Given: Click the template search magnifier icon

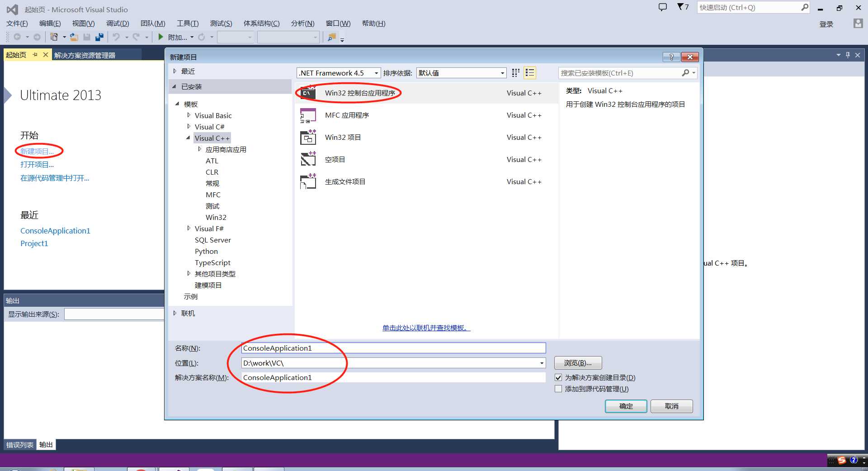Looking at the screenshot, I should point(686,73).
